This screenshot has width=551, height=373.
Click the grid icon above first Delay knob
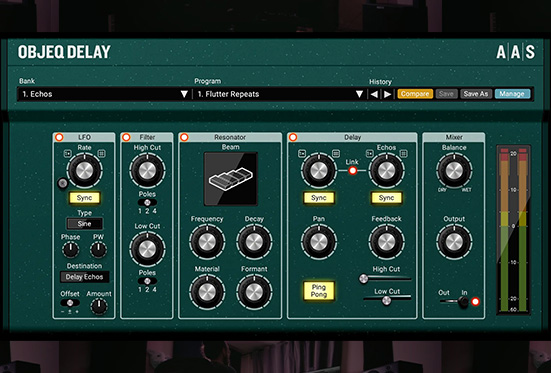[336, 153]
